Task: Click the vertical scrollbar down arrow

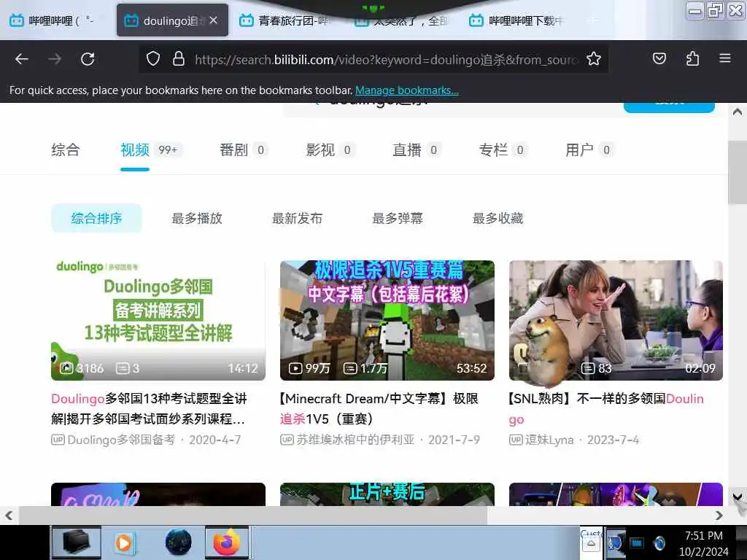Action: coord(737,497)
